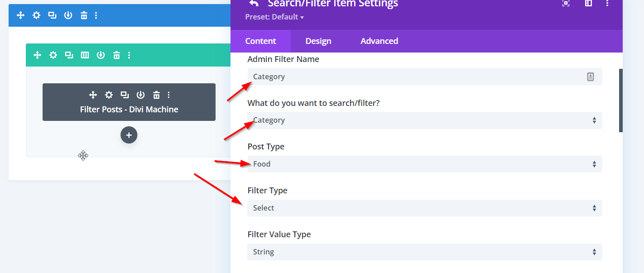Open the 'What do you want to search/filter?' dropdown

[x=424, y=120]
